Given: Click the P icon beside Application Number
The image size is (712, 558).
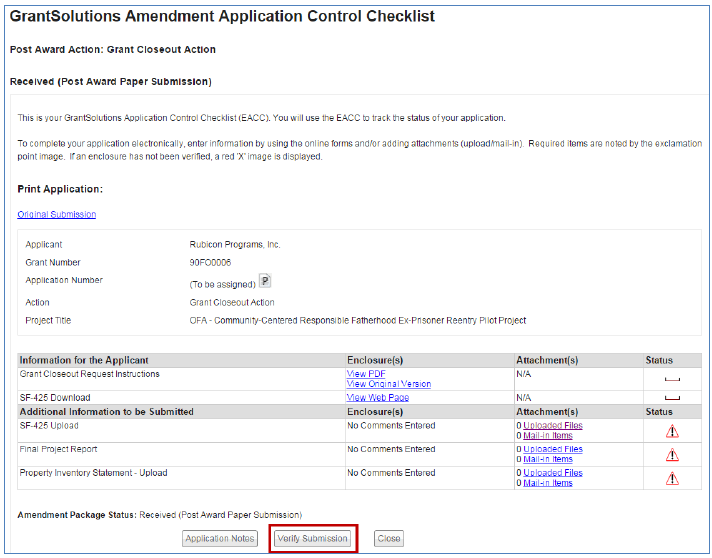Looking at the screenshot, I should [x=265, y=281].
